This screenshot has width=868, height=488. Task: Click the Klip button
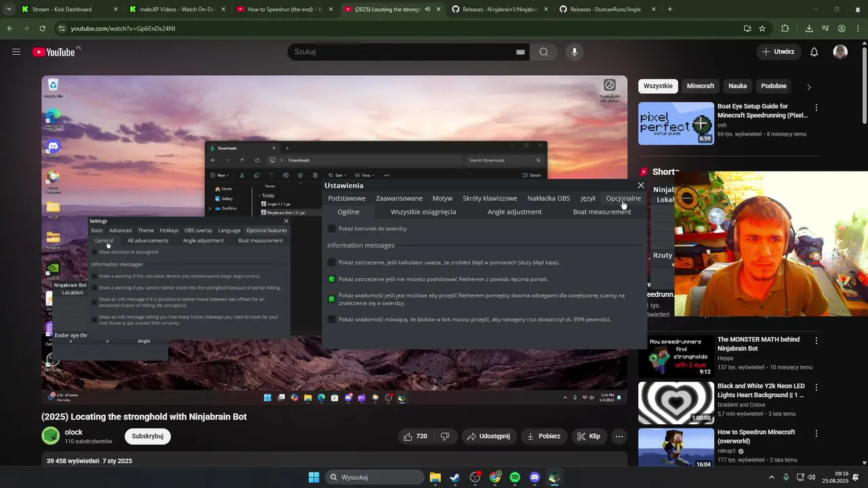click(589, 436)
